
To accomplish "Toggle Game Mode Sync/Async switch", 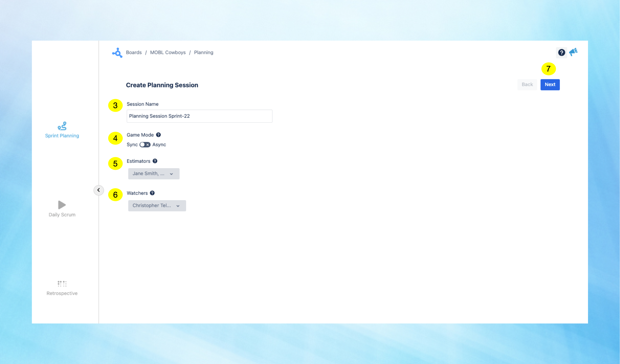I will (x=145, y=145).
